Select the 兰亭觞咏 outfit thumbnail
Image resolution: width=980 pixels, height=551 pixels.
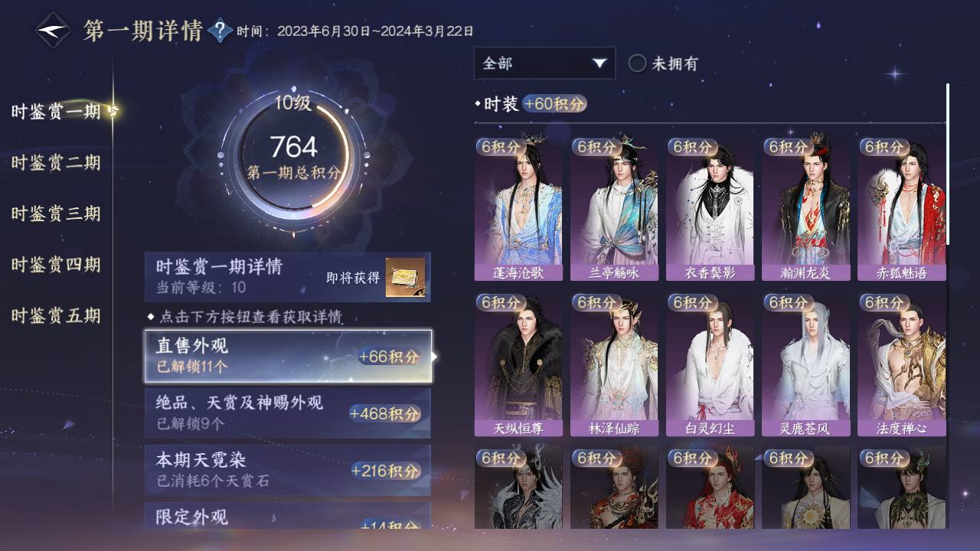pos(614,209)
